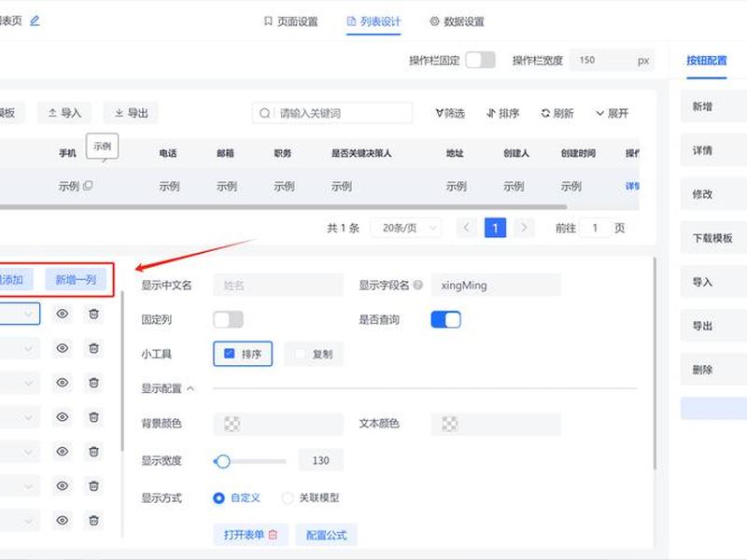The image size is (747, 560).
Task: Open the dropdown chevron in the third column row
Action: tap(28, 383)
